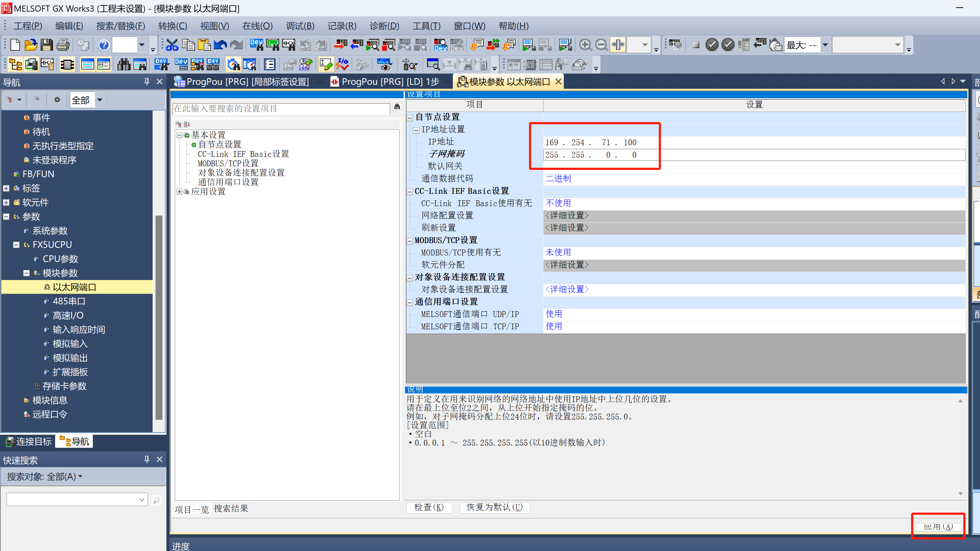Screen dimensions: 980x551
Task: Switch to ProgPou [PRG] [局部标签设置] tab
Action: 242,82
